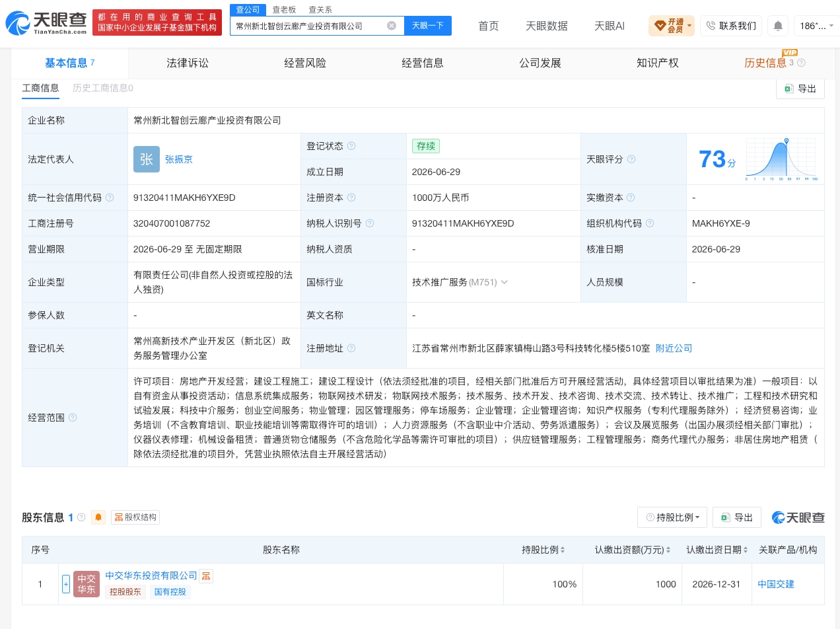Open the 经营信息 tab
Screen dimensions: 840x629
(x=423, y=63)
